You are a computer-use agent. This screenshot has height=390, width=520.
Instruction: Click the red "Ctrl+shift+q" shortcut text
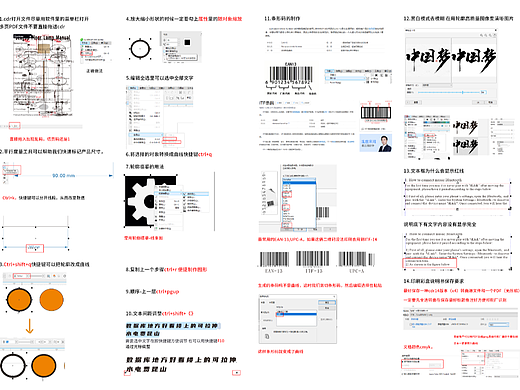coord(17,264)
